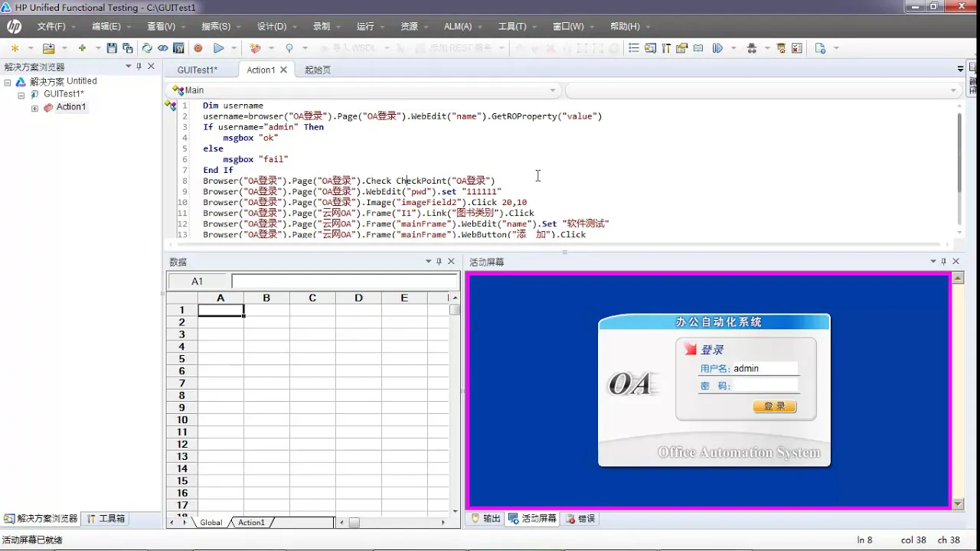Switch to the 起始页 start page tab
This screenshot has width=980, height=551.
[318, 70]
